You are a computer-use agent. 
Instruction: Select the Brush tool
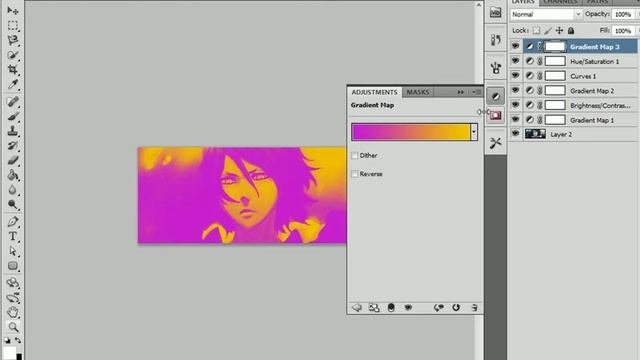(x=13, y=116)
